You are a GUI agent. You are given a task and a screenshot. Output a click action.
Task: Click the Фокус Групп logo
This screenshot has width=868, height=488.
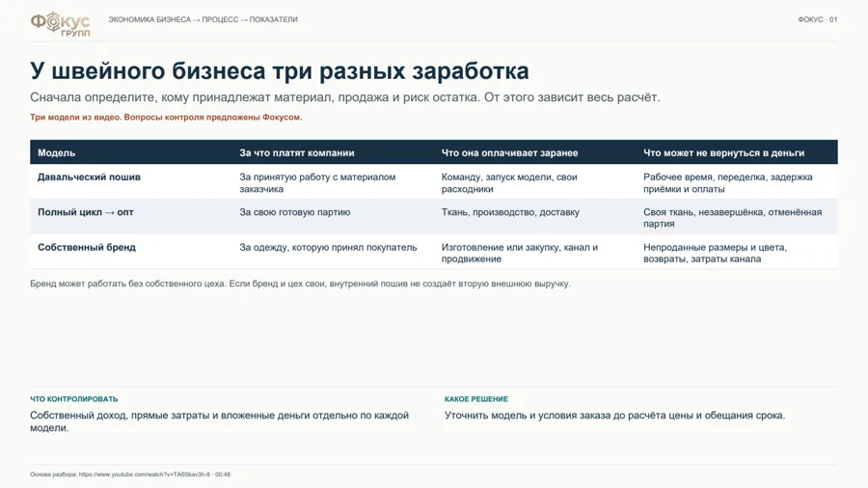click(x=61, y=24)
